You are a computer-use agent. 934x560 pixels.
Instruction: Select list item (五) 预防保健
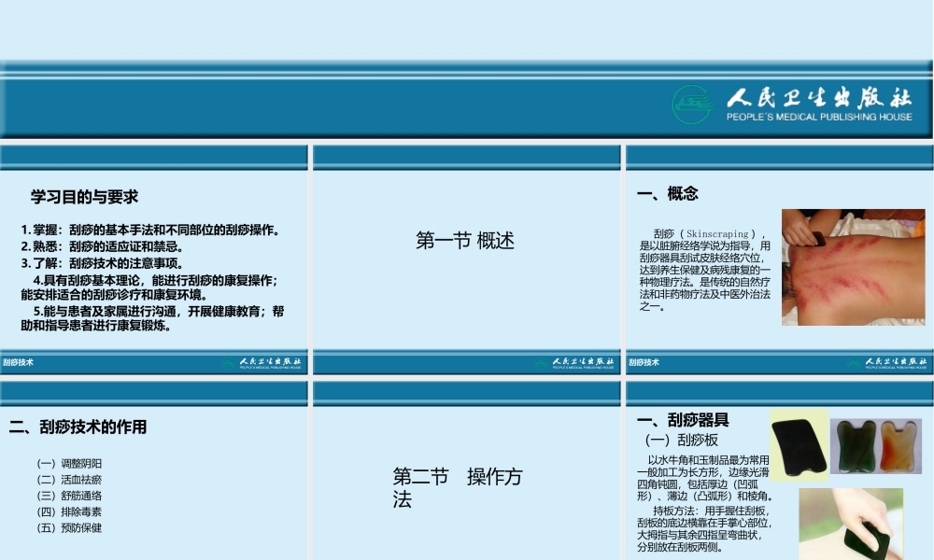69,528
